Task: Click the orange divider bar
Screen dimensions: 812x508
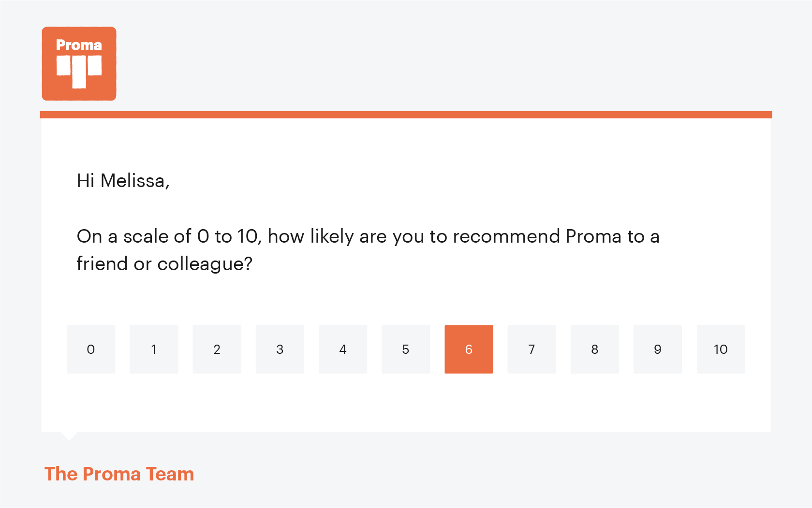Action: [406, 115]
